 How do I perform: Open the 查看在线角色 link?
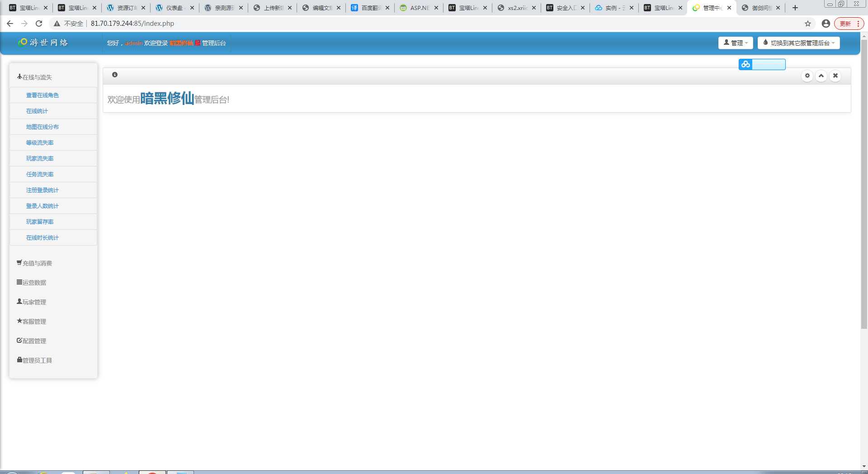click(x=42, y=95)
